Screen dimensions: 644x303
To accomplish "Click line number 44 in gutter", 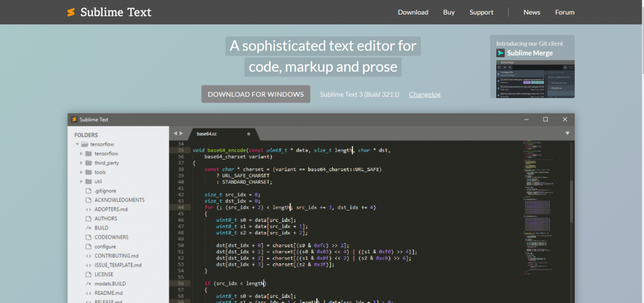I will 180,207.
